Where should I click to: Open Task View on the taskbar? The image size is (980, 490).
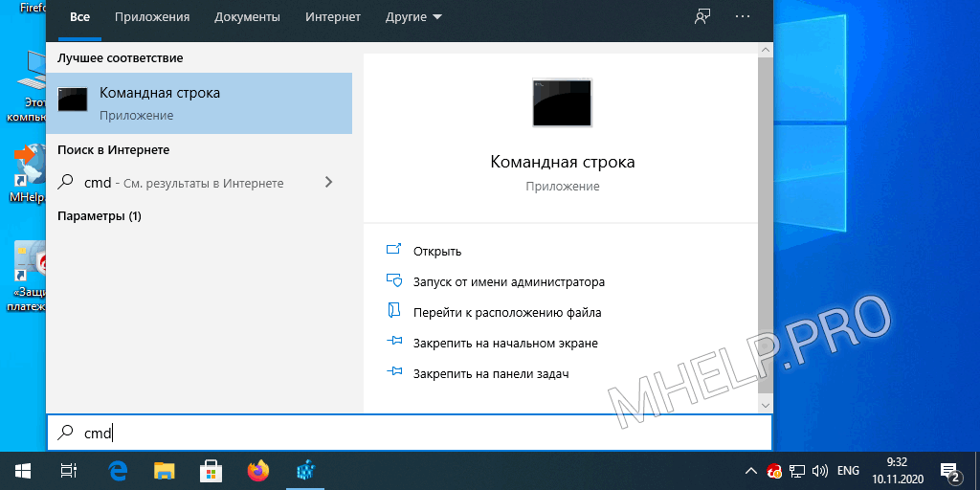point(68,470)
